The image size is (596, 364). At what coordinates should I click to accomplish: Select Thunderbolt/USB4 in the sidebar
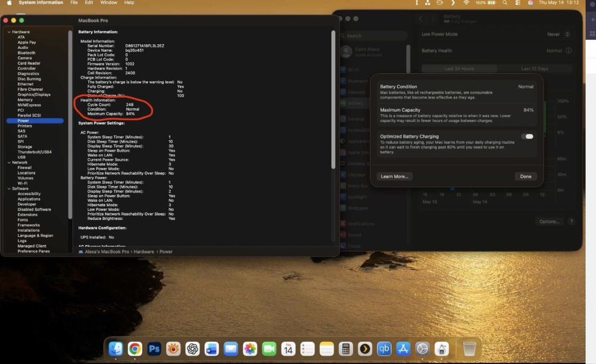34,152
